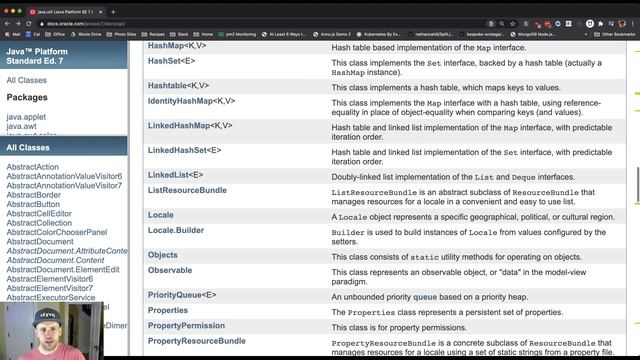Image resolution: width=640 pixels, height=360 pixels.
Task: Click the presenter webcam video overlay
Action: [52, 331]
